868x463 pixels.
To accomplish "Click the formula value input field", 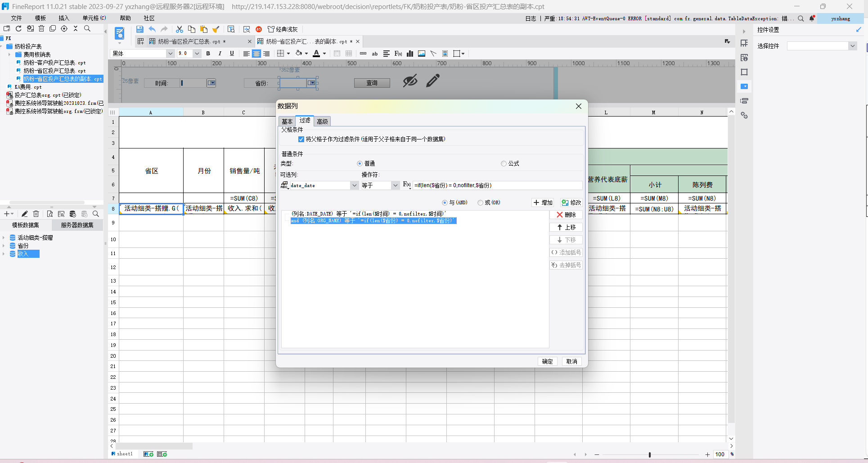I will (498, 185).
